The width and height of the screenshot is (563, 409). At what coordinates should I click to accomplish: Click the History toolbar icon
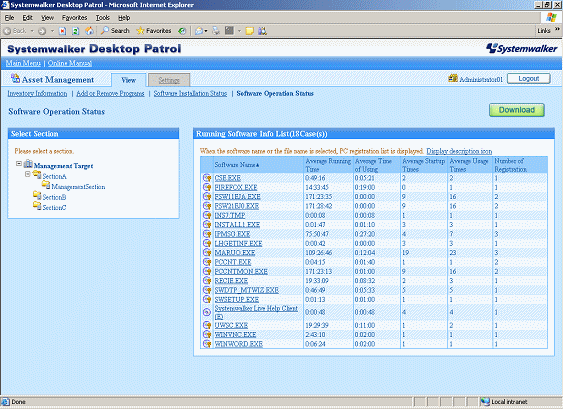(x=182, y=31)
